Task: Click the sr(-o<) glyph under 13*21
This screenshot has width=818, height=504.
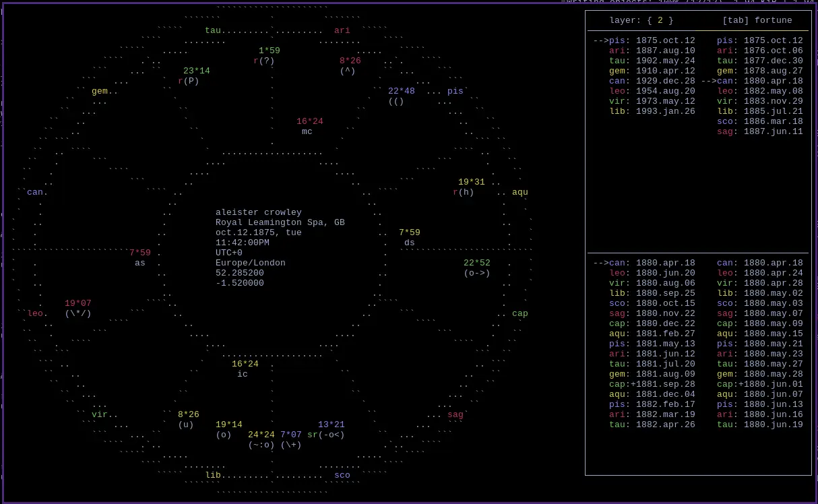Action: [326, 435]
